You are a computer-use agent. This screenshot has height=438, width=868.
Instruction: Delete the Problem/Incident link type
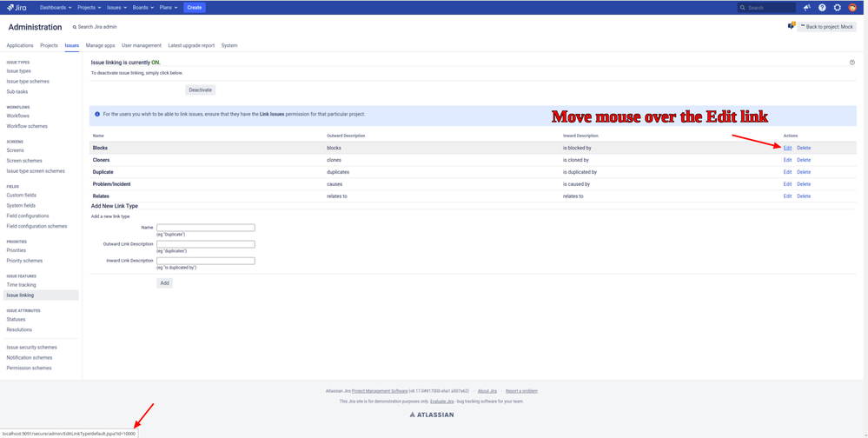pyautogui.click(x=804, y=184)
